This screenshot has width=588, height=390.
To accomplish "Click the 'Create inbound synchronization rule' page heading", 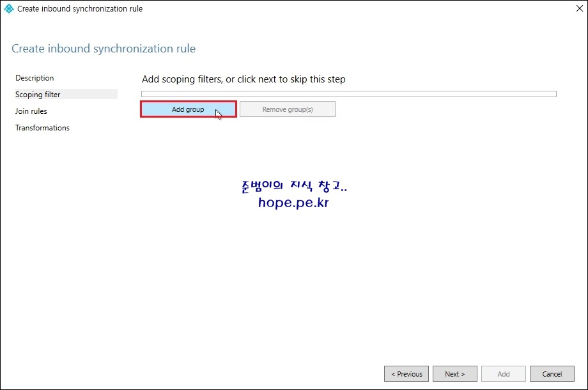I will (x=104, y=49).
